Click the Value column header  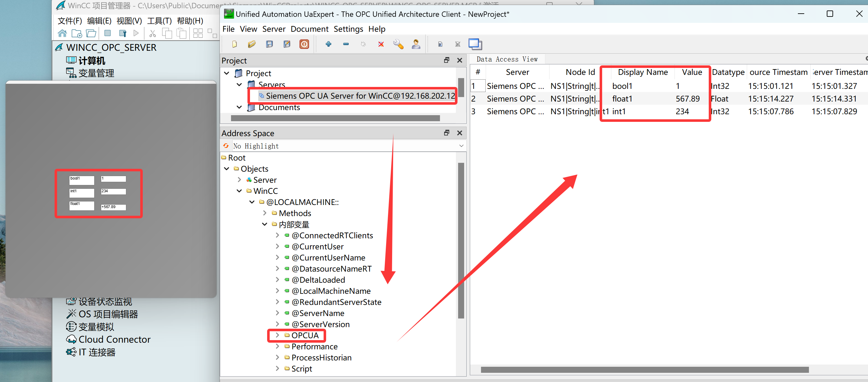(x=692, y=72)
